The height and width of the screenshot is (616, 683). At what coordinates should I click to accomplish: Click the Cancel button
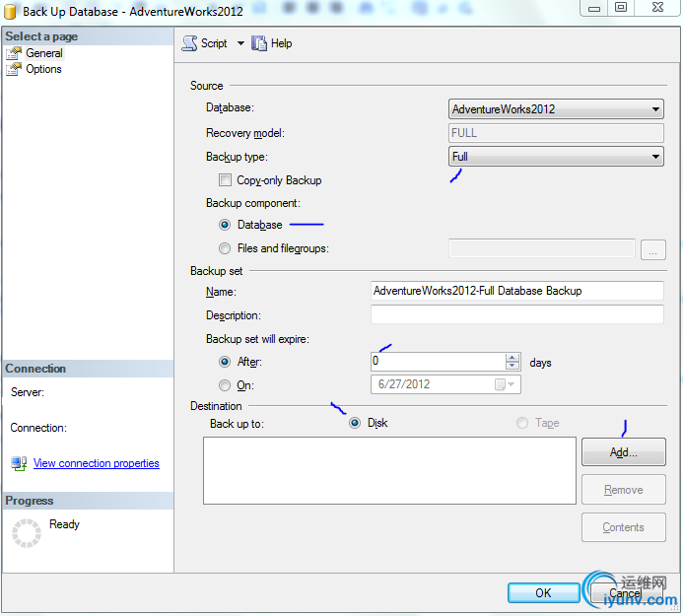pos(626,593)
